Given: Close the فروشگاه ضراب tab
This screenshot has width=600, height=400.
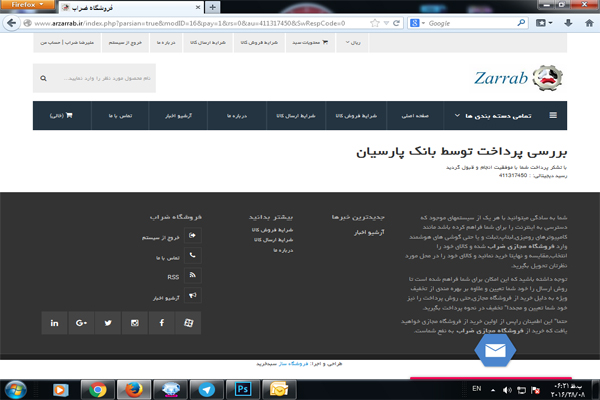Looking at the screenshot, I should [198, 7].
